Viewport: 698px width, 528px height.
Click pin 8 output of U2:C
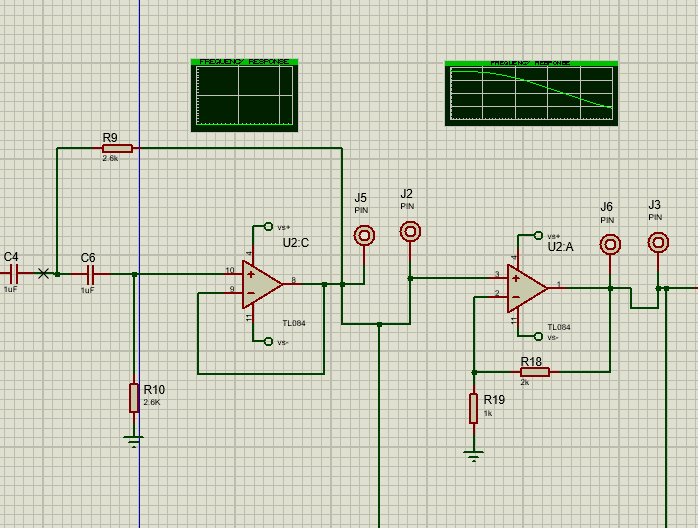[292, 284]
